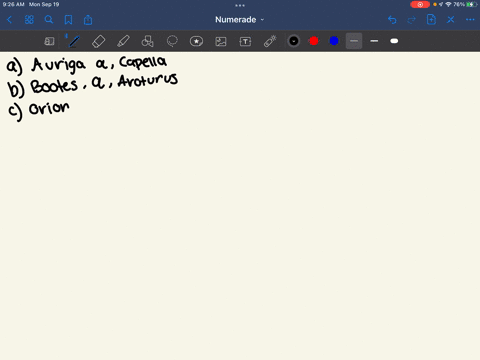Select the Image insert tool
This screenshot has width=480, height=360.
tap(221, 41)
